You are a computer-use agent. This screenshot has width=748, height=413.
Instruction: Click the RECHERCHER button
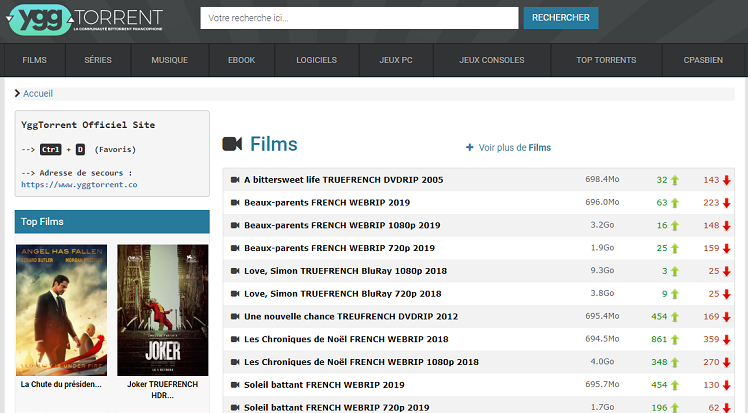[561, 18]
